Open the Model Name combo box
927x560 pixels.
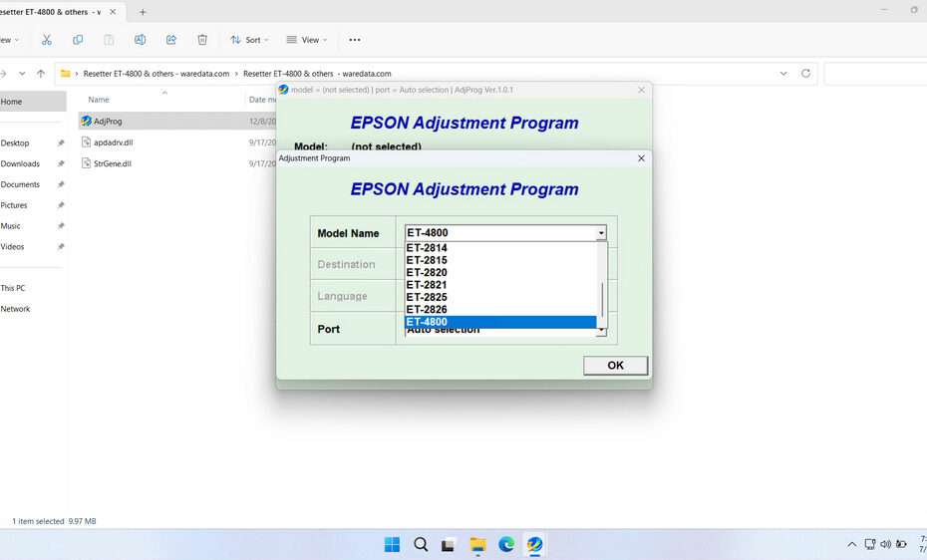pyautogui.click(x=505, y=233)
